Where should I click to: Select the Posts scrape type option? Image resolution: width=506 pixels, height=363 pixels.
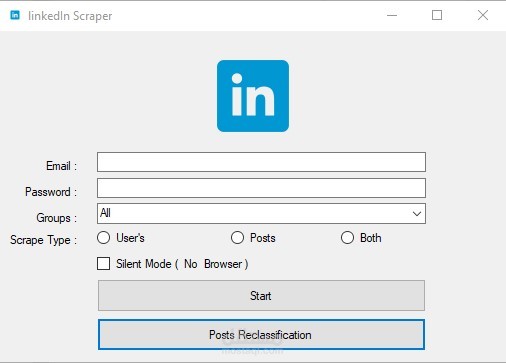pyautogui.click(x=237, y=238)
